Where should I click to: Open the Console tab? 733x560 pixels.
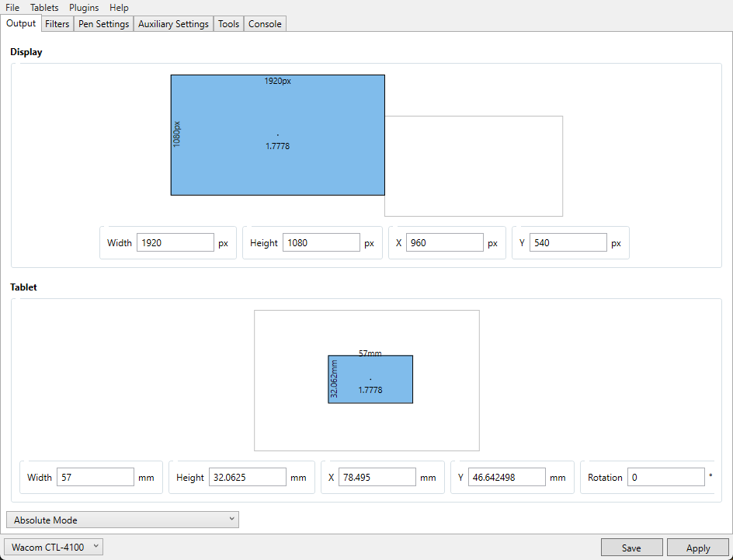[x=265, y=24]
